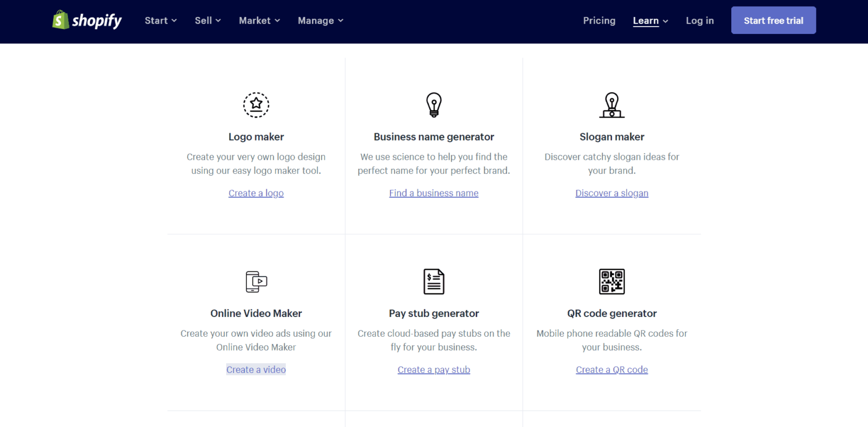Click the Slogan maker stamp icon
This screenshot has width=868, height=427.
coord(612,105)
